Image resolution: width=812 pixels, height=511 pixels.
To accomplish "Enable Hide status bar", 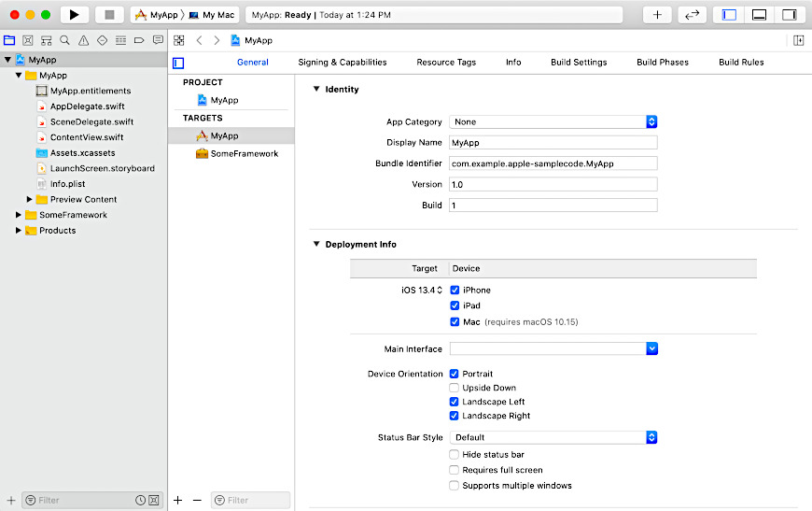I will [x=455, y=455].
